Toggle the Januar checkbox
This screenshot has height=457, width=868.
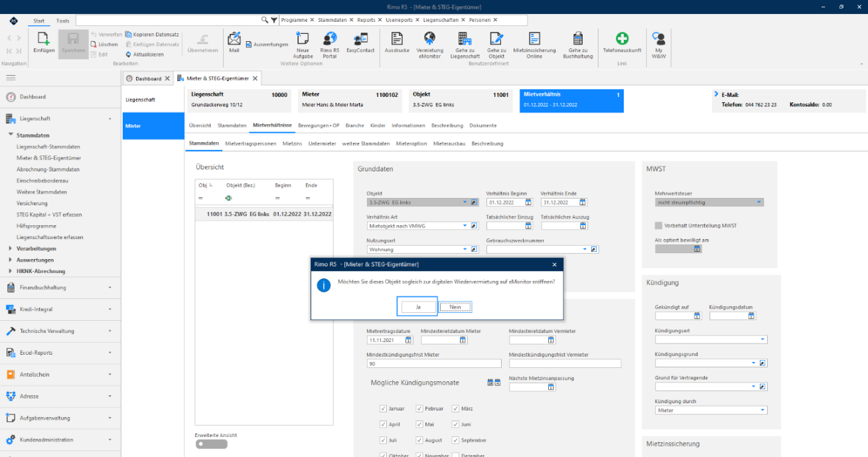383,409
